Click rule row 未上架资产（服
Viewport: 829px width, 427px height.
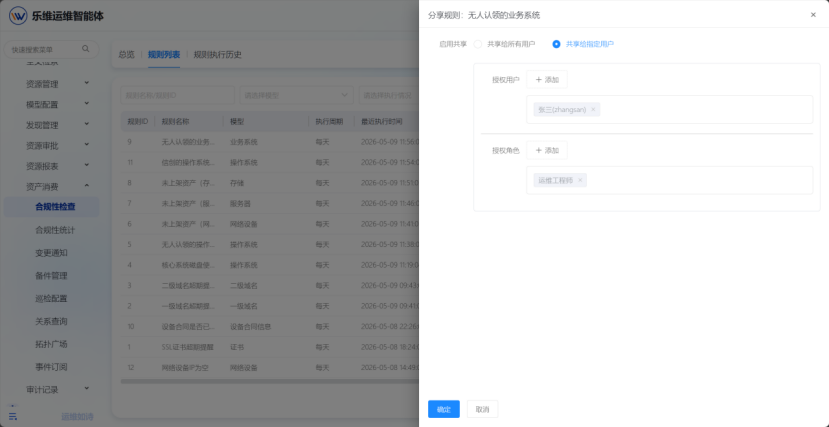coord(270,203)
